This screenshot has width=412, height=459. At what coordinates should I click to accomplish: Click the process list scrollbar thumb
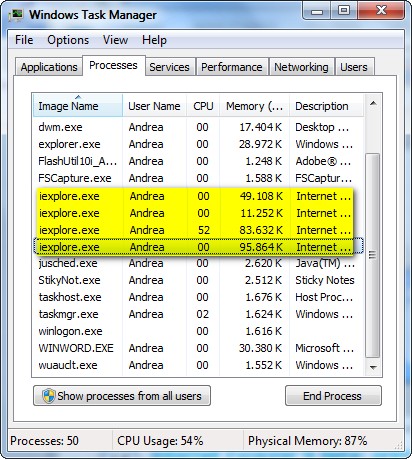(x=373, y=255)
